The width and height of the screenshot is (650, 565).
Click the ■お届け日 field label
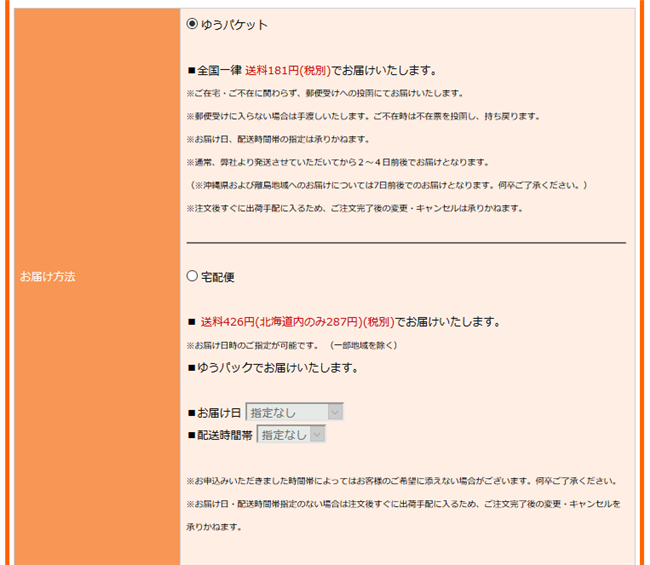point(215,413)
